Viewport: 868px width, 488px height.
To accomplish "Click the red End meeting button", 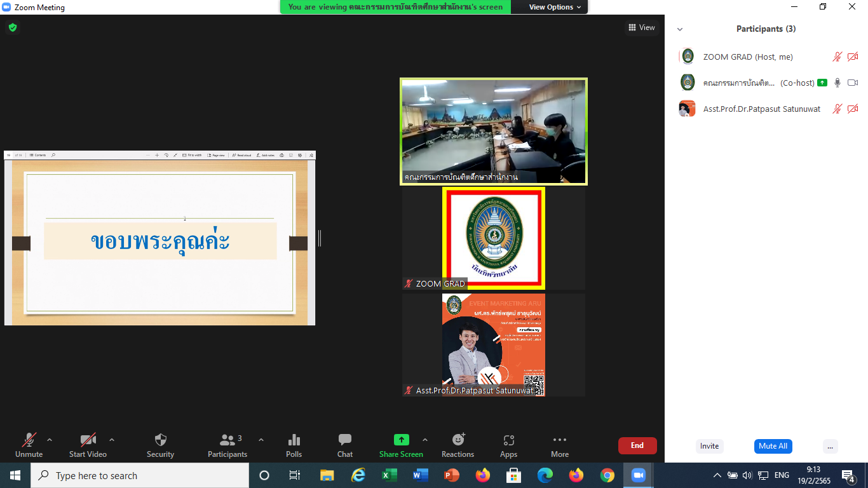I will click(637, 445).
